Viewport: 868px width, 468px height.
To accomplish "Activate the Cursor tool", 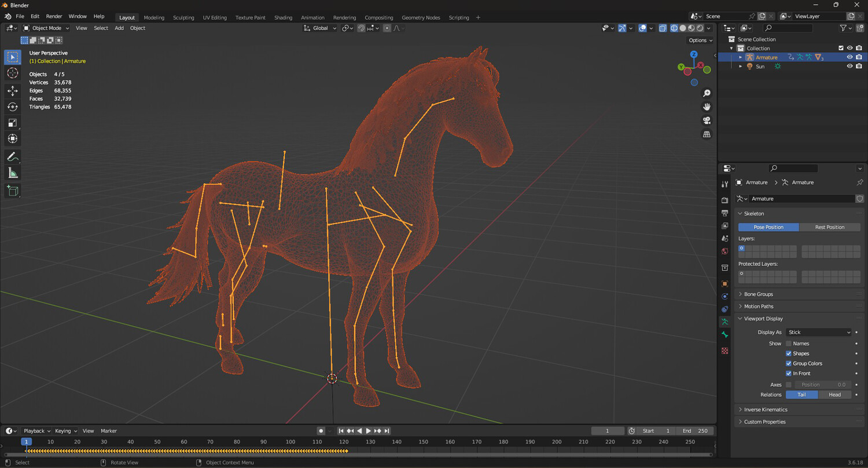I will click(x=13, y=73).
